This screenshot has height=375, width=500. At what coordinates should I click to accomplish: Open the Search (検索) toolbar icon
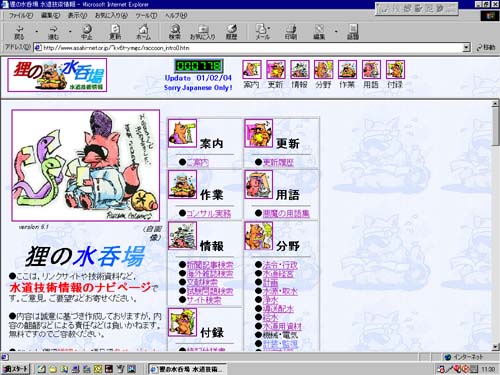click(175, 32)
